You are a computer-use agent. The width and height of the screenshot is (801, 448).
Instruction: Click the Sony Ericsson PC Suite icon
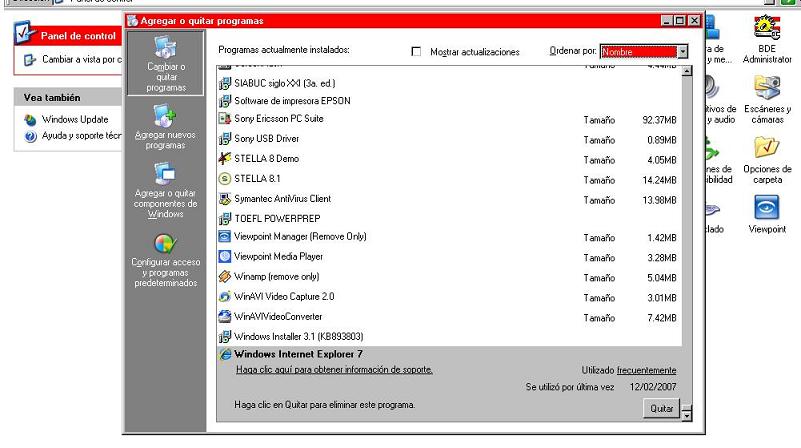(224, 119)
